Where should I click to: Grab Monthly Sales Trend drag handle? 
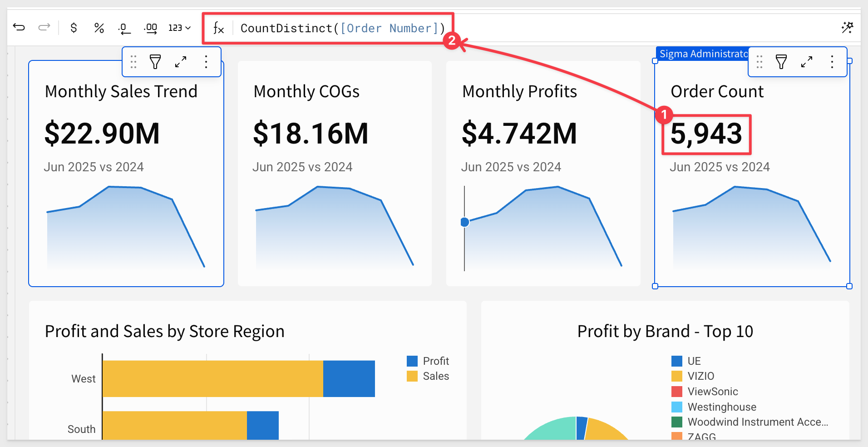pyautogui.click(x=133, y=62)
